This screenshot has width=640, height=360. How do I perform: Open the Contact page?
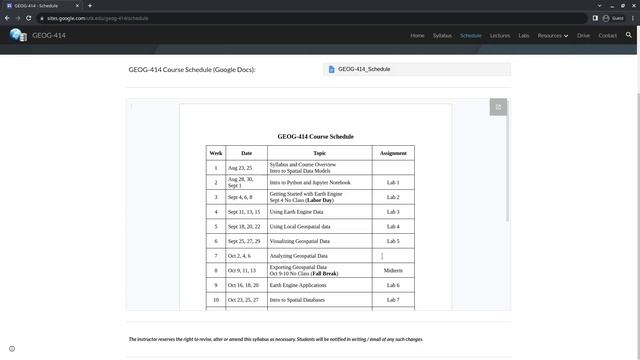point(607,36)
